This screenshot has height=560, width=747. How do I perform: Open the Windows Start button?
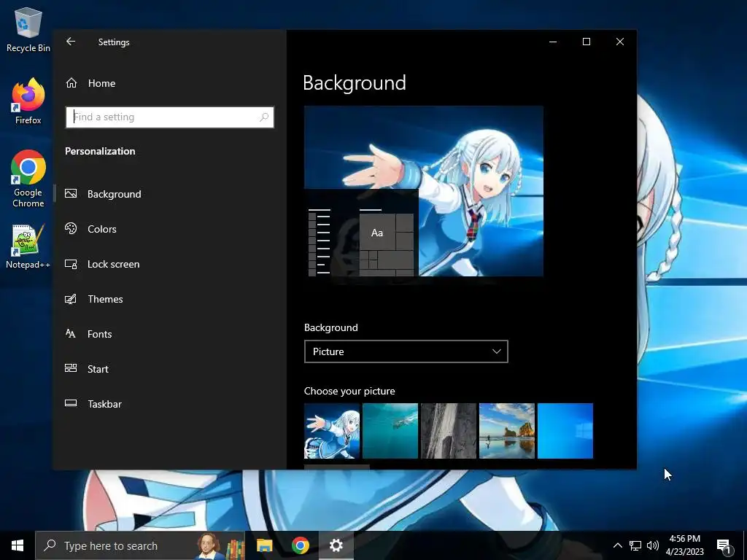(x=18, y=545)
